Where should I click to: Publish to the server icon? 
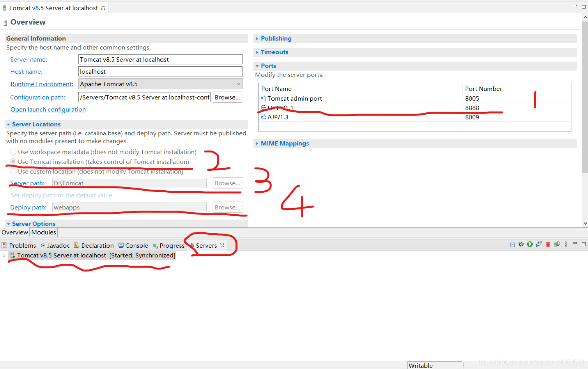pos(557,244)
